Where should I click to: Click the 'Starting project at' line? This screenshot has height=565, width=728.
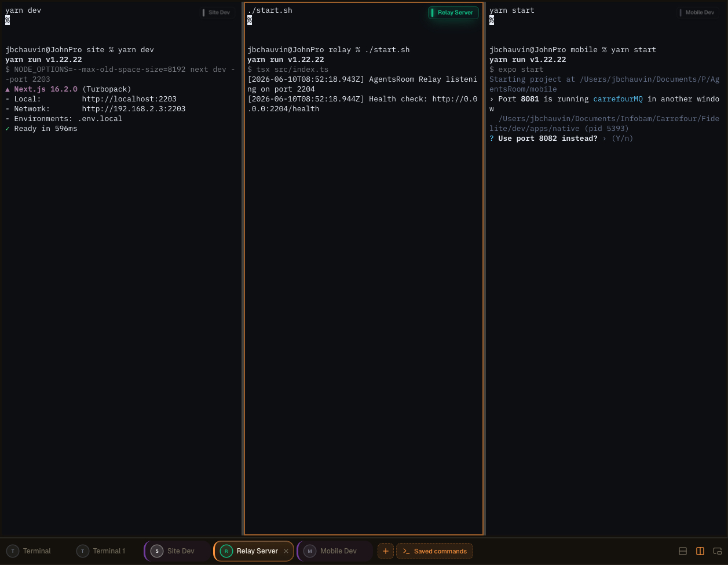pyautogui.click(x=604, y=84)
